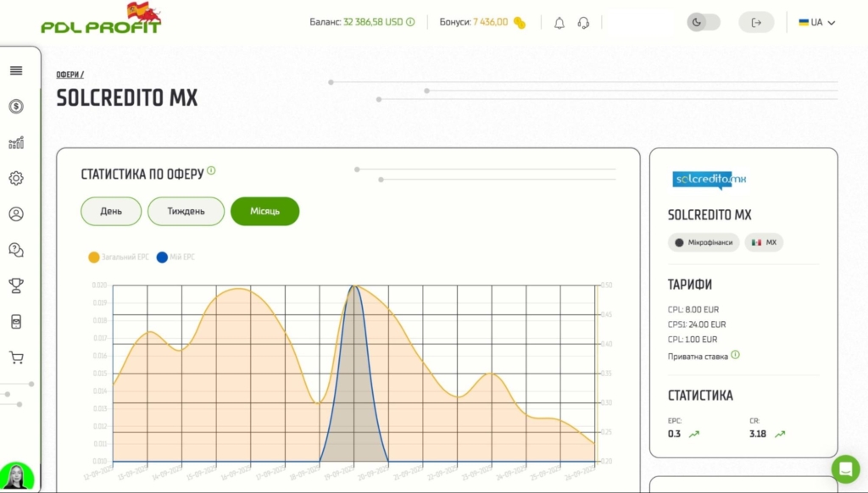The image size is (868, 493).
Task: Select the Місяць period tab
Action: pyautogui.click(x=264, y=211)
